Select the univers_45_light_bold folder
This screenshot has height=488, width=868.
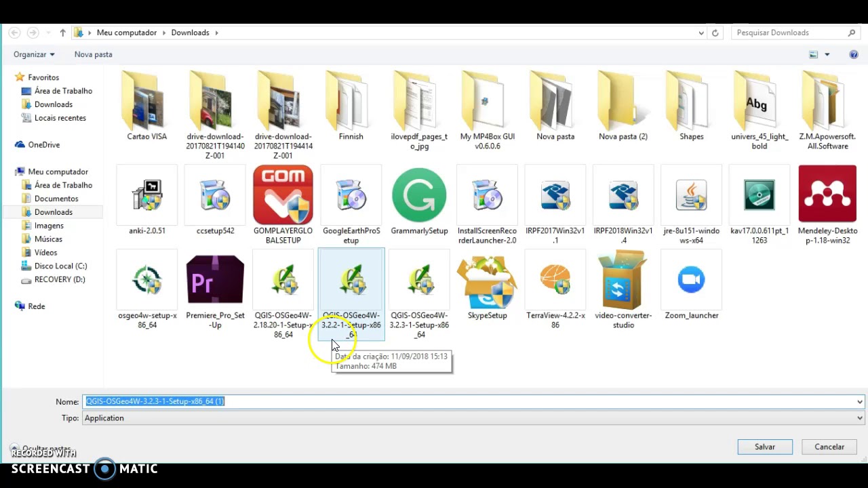(759, 112)
